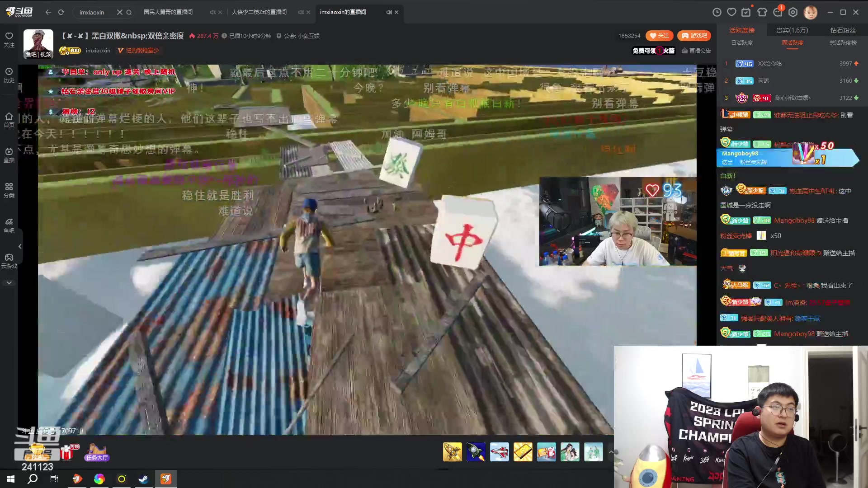Click the orange 游戏吧 button
Image resolution: width=868 pixels, height=488 pixels.
tap(694, 36)
